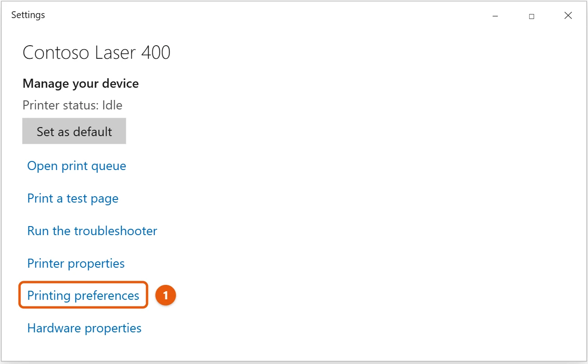The image size is (588, 364).
Task: Open Printer properties
Action: tap(76, 263)
